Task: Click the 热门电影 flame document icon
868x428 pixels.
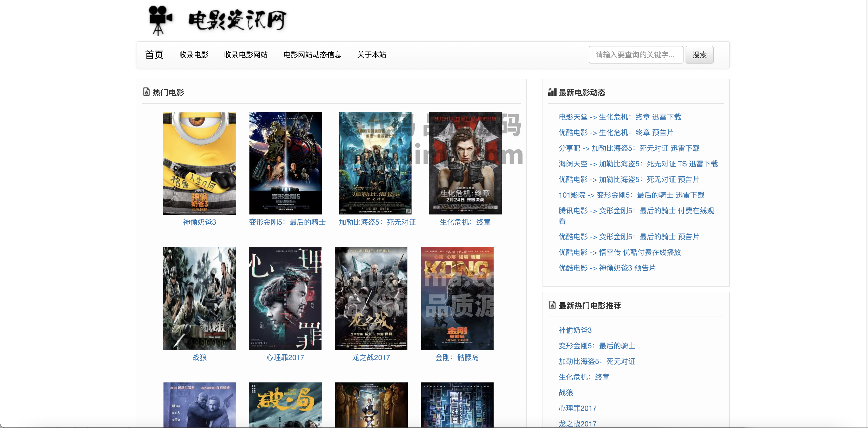Action: 146,92
